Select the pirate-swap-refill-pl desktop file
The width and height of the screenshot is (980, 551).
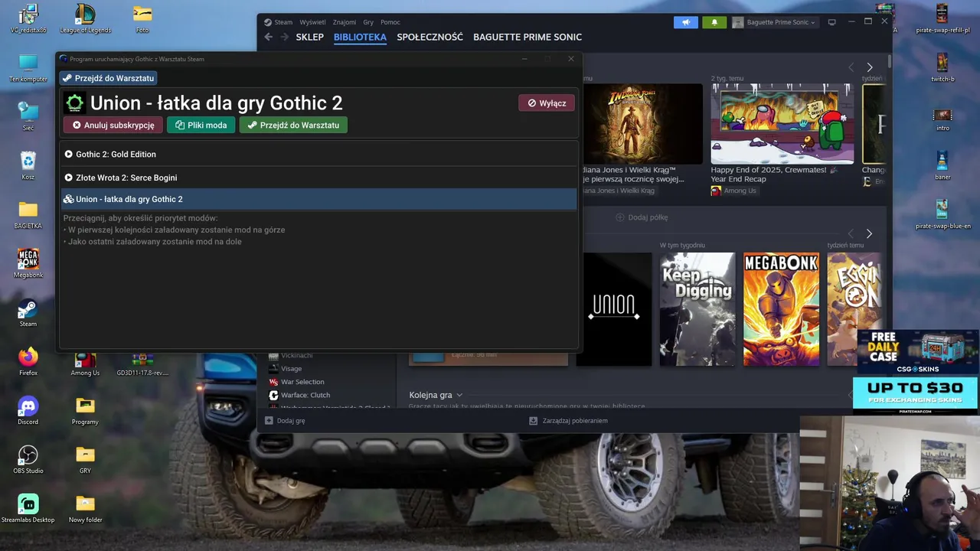[942, 19]
